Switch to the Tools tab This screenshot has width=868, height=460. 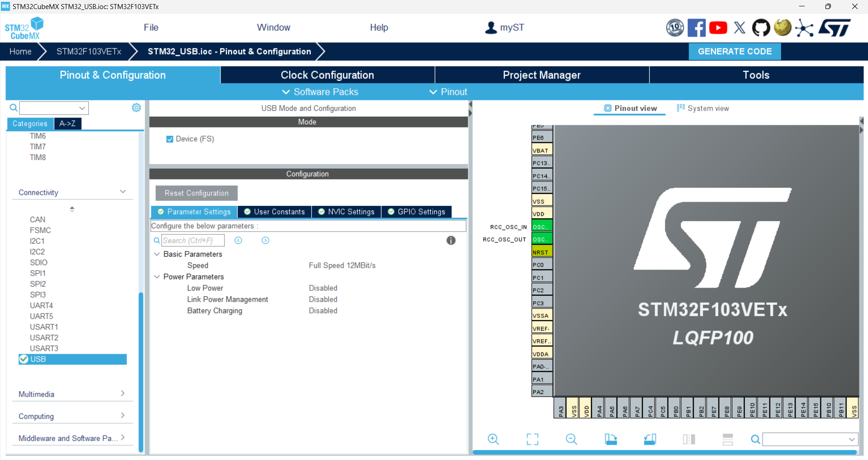(x=756, y=75)
